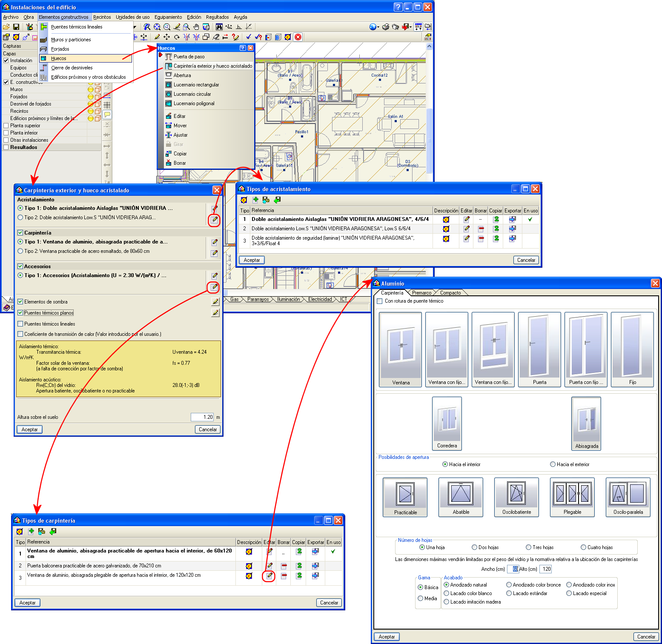Viewport: 662px width, 644px height.
Task: Switch to the Compacto tab
Action: [450, 293]
